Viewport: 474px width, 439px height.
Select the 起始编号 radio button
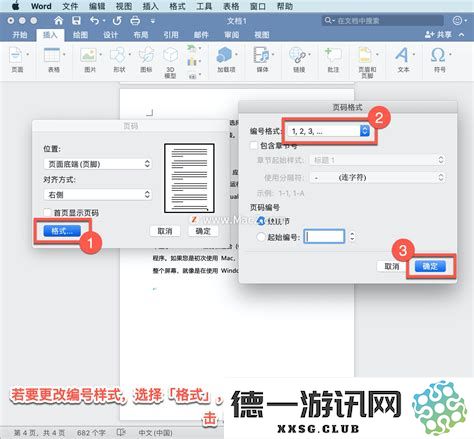click(x=261, y=237)
